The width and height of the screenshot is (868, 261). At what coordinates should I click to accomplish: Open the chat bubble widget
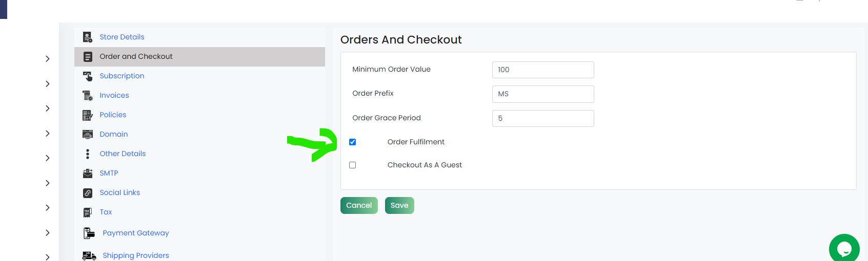tap(844, 248)
